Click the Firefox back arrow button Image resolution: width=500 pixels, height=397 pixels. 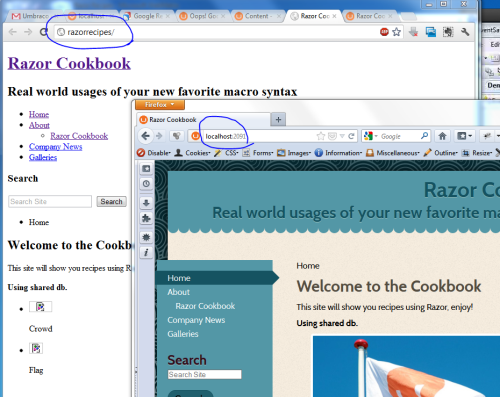point(145,136)
